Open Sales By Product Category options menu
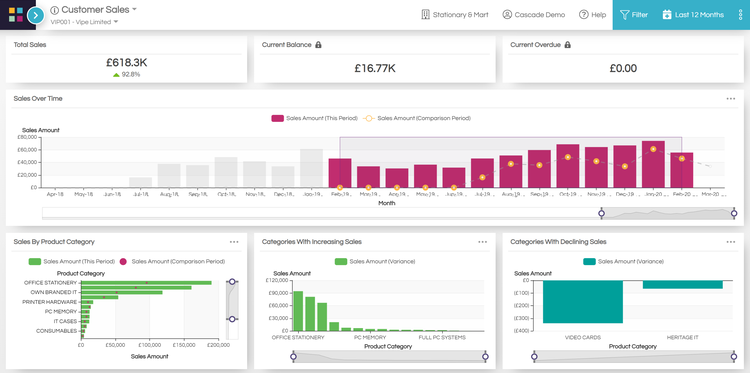Viewport: 750px width, 373px height. tap(234, 242)
